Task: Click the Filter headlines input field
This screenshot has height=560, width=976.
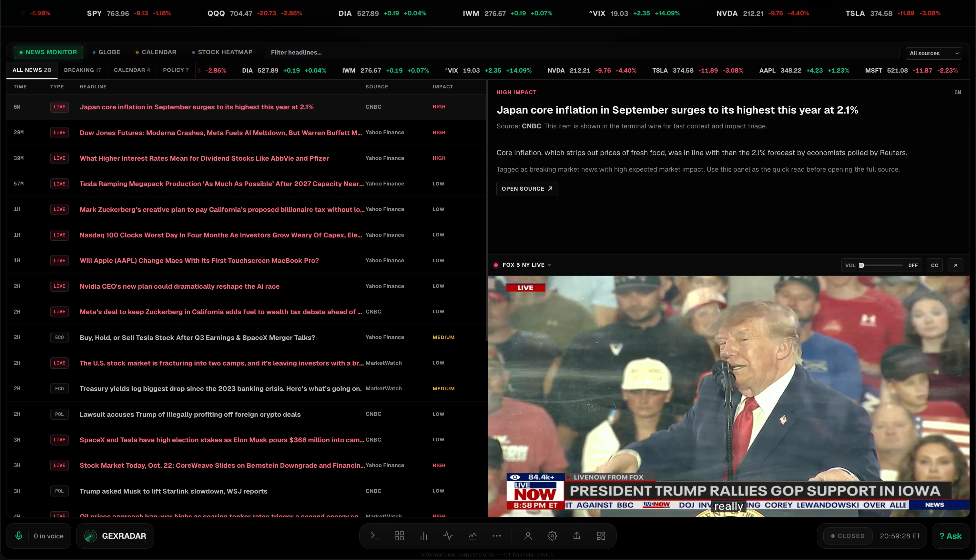Action: coord(582,52)
